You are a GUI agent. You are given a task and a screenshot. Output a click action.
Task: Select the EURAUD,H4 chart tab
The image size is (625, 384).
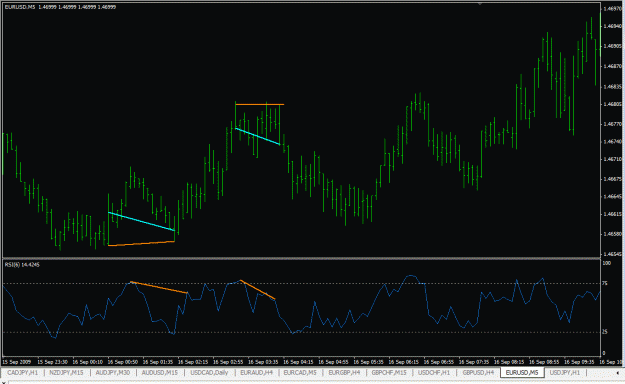257,373
